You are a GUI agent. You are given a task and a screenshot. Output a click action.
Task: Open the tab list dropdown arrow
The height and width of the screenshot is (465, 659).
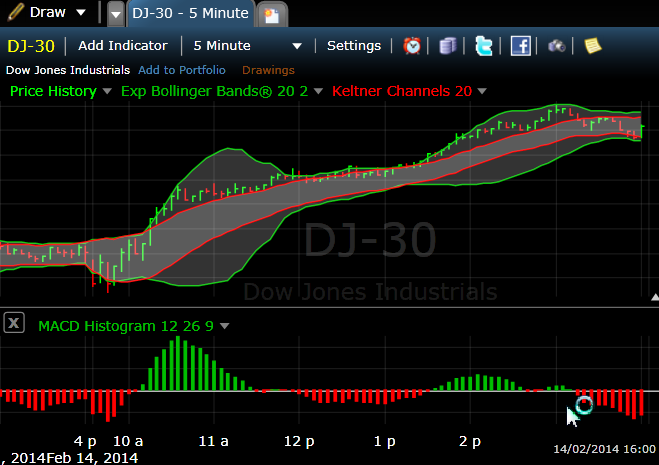(x=116, y=14)
